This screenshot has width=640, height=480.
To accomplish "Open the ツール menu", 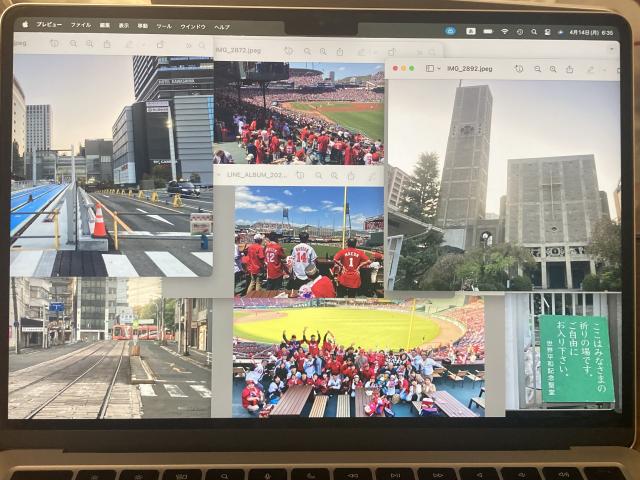I will pos(164,26).
